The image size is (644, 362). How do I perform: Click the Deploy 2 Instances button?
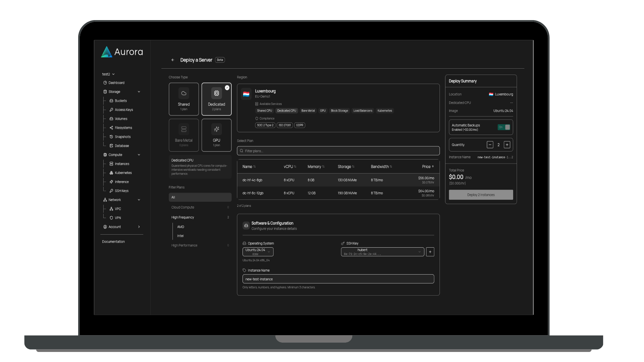(481, 195)
